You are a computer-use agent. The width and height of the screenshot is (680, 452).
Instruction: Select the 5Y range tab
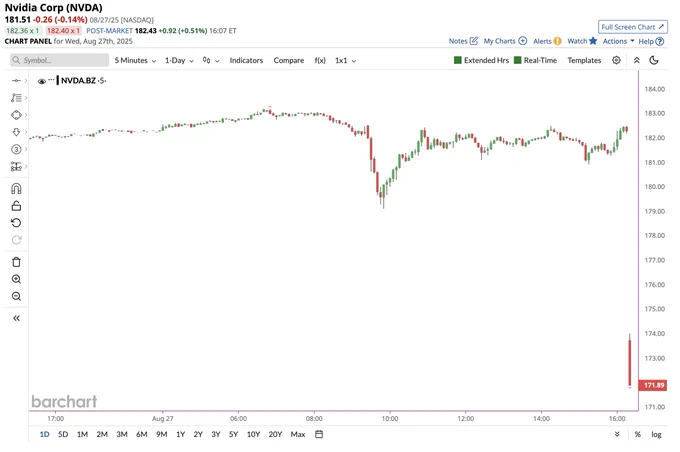(x=233, y=434)
